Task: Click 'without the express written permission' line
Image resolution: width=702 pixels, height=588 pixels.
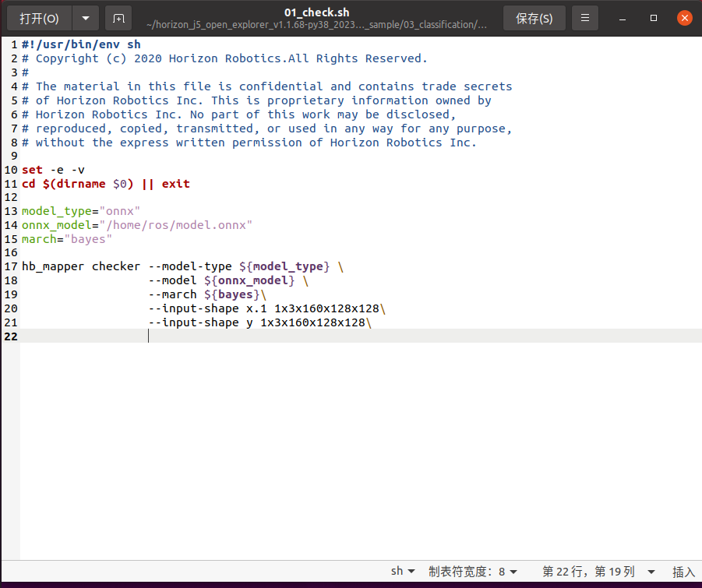Action: point(249,143)
